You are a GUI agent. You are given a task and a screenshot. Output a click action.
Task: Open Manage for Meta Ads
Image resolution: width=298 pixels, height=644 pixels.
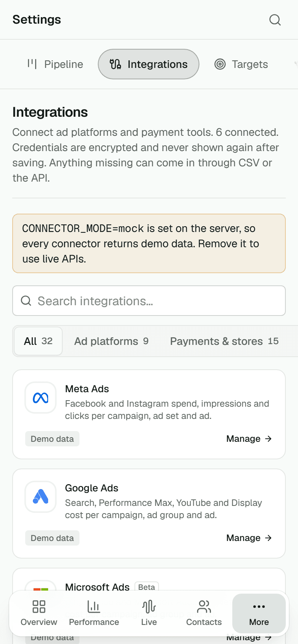click(x=249, y=439)
